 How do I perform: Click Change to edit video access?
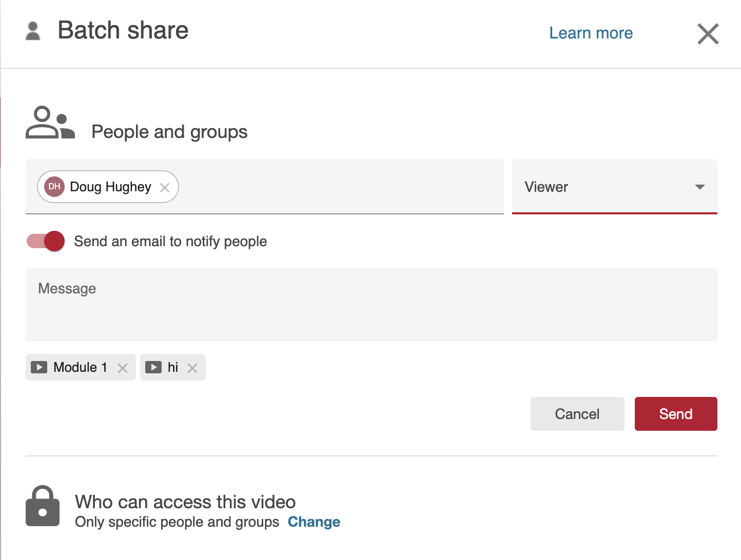(x=314, y=522)
